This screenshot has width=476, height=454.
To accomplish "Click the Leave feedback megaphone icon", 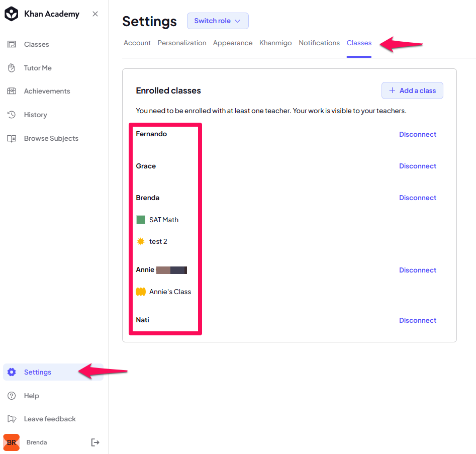I will tap(12, 419).
